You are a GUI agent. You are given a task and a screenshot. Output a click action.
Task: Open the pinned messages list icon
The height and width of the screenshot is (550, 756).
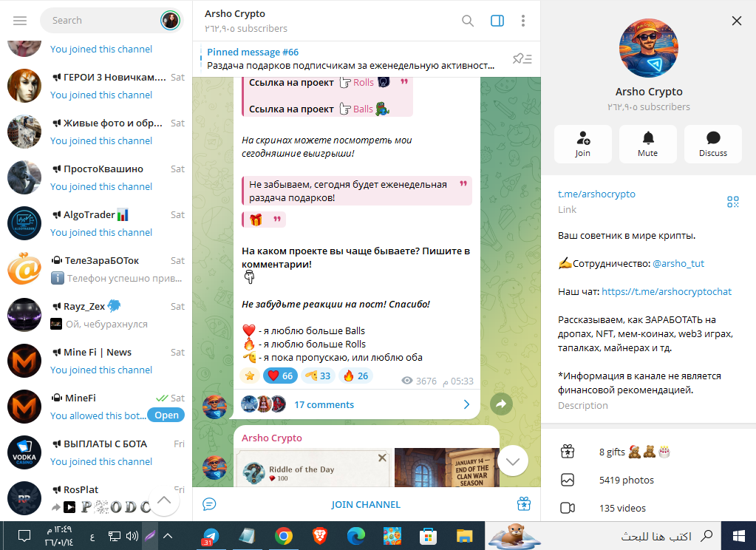click(x=522, y=59)
